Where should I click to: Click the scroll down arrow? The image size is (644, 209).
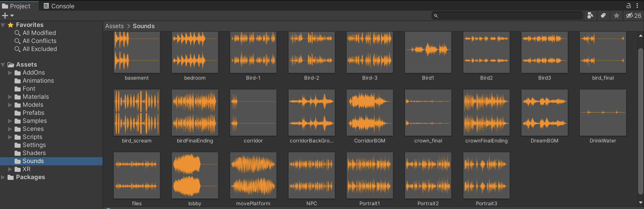tap(641, 202)
